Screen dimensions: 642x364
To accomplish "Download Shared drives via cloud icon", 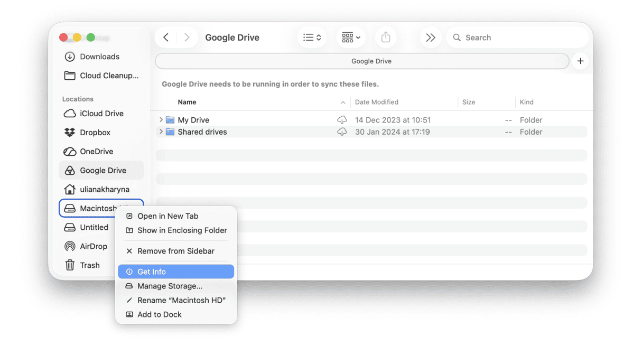I will coord(342,132).
